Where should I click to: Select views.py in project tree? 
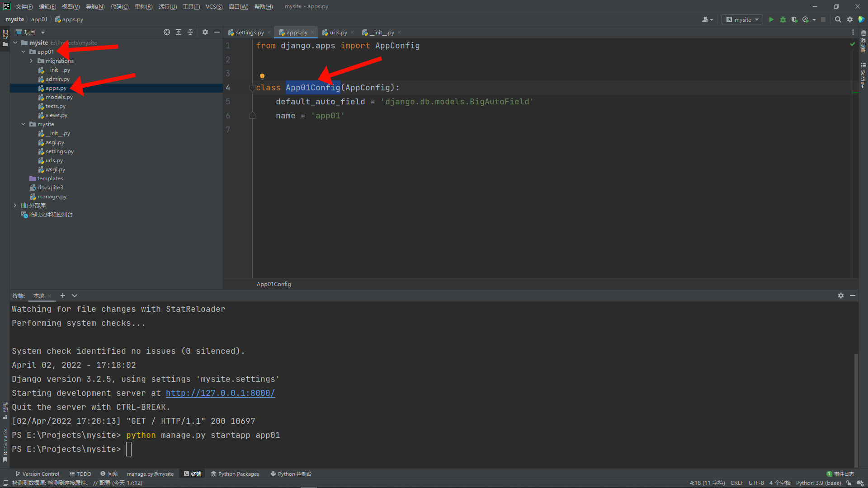coord(56,115)
